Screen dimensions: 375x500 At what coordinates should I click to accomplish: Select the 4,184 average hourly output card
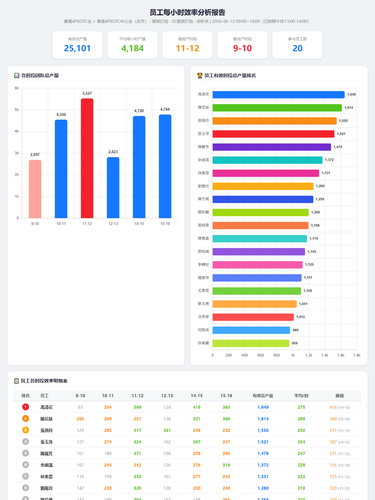pos(132,45)
